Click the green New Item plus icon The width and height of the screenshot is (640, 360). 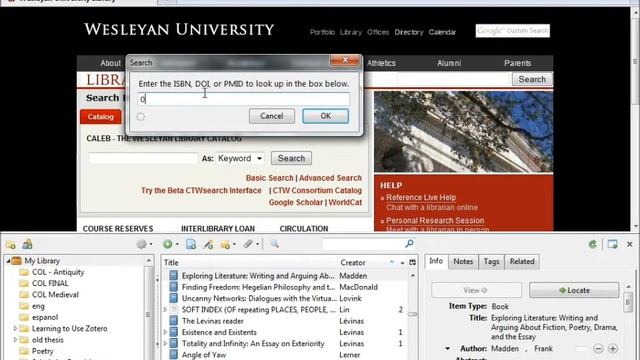tap(168, 244)
